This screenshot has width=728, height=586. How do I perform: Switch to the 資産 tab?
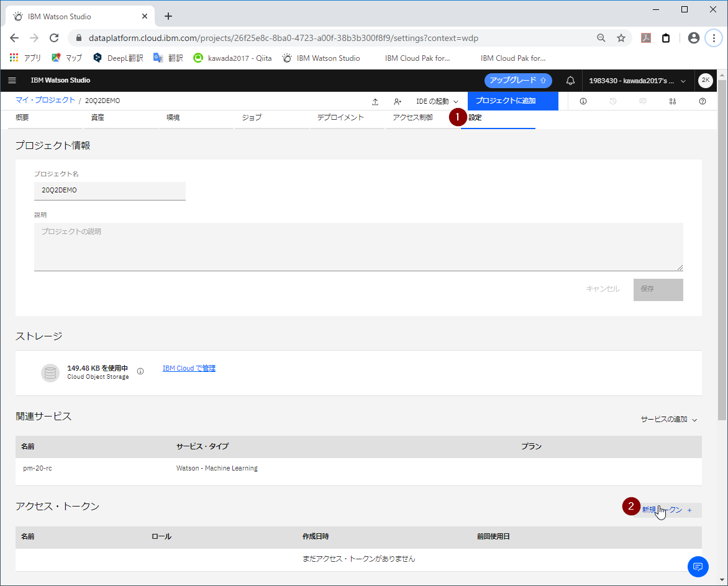click(121, 118)
